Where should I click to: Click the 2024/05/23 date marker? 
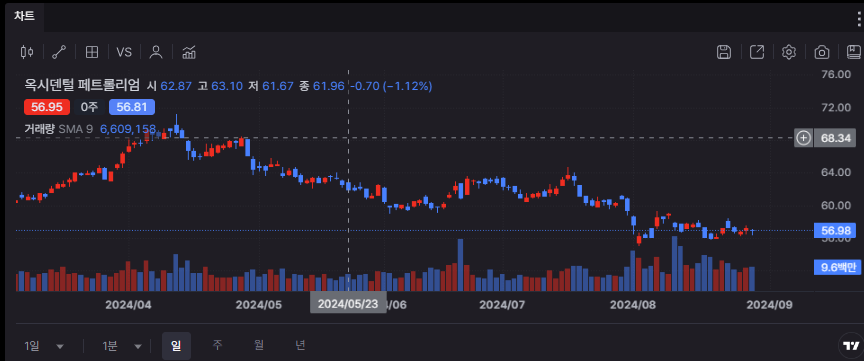point(348,304)
